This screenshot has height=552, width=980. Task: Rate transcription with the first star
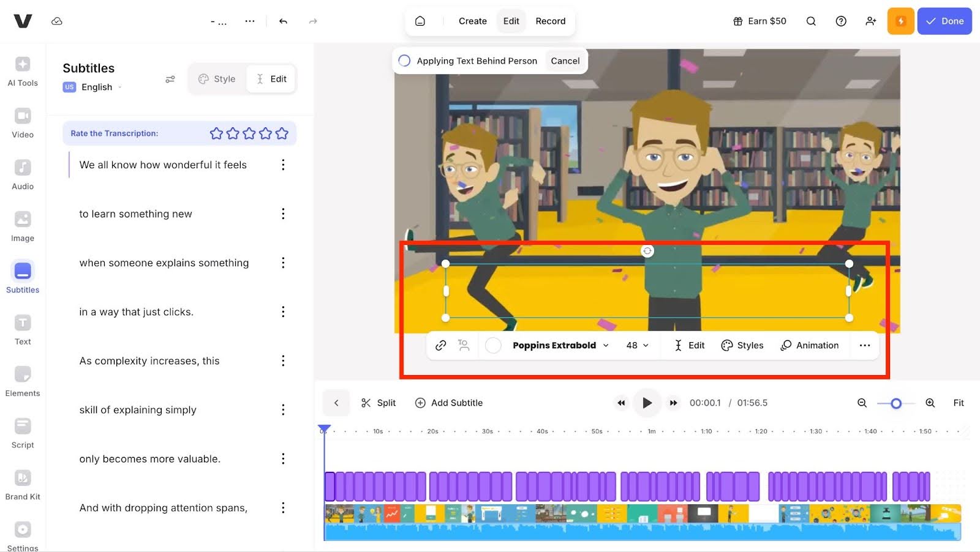(216, 133)
